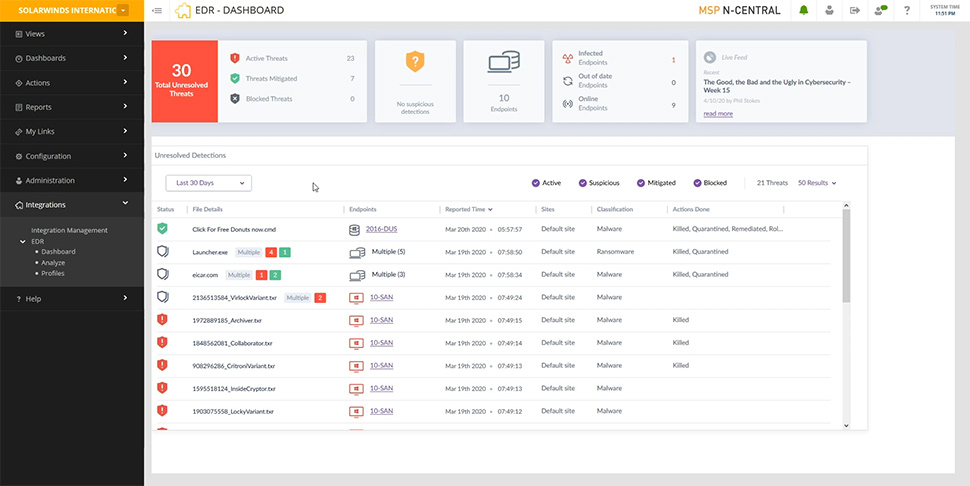Collapse sidebar using the hamburger menu icon

pos(157,11)
